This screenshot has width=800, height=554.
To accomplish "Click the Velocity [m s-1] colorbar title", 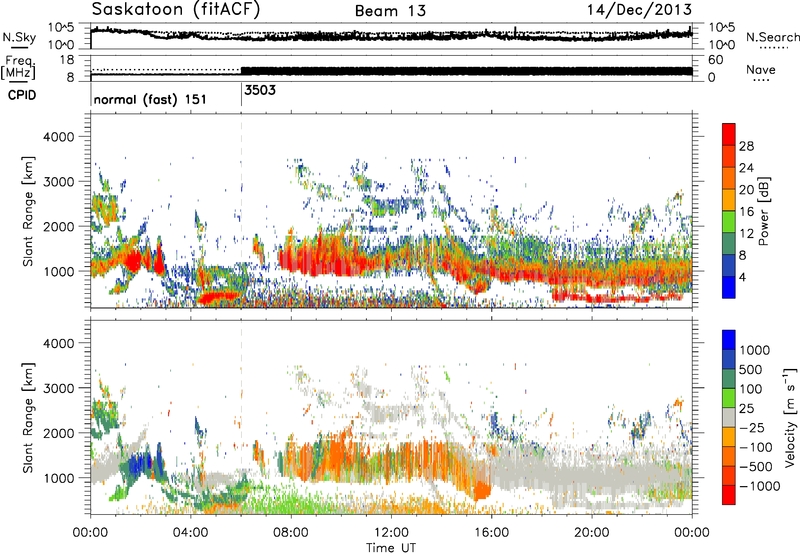I will point(789,417).
